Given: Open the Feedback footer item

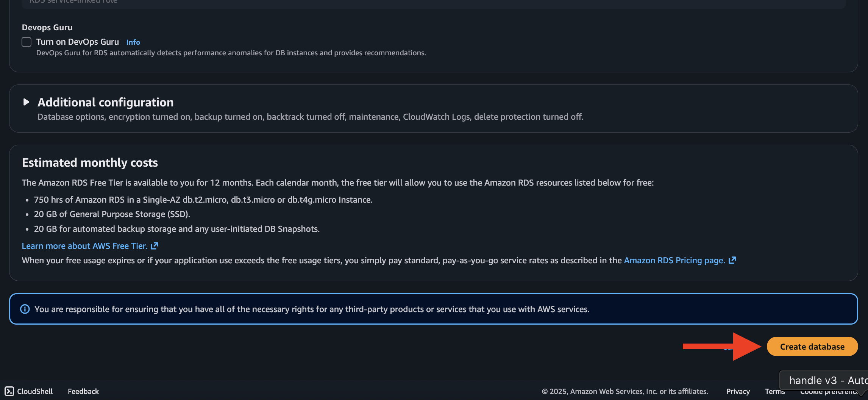Looking at the screenshot, I should pos(83,391).
